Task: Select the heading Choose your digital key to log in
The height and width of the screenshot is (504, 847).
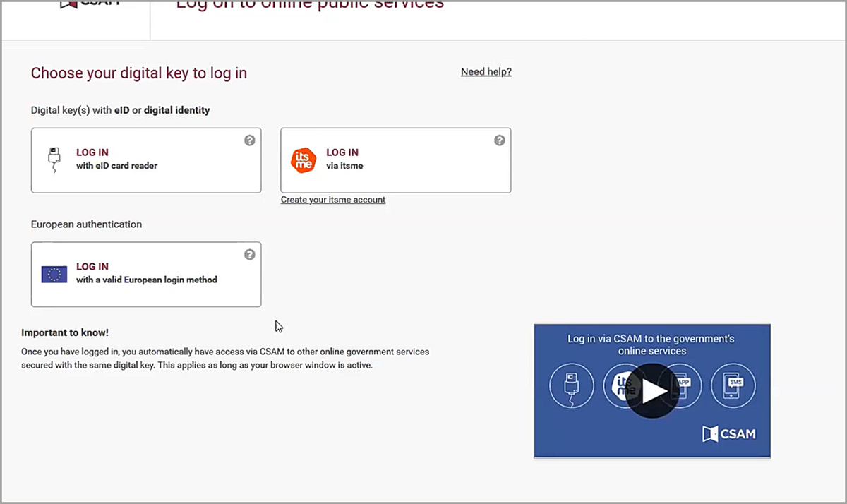Action: 139,73
